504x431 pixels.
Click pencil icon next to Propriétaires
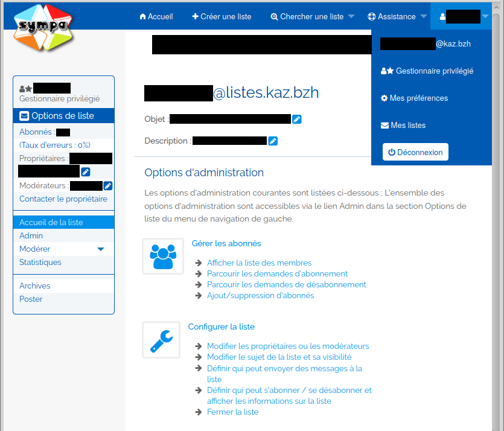tap(86, 172)
